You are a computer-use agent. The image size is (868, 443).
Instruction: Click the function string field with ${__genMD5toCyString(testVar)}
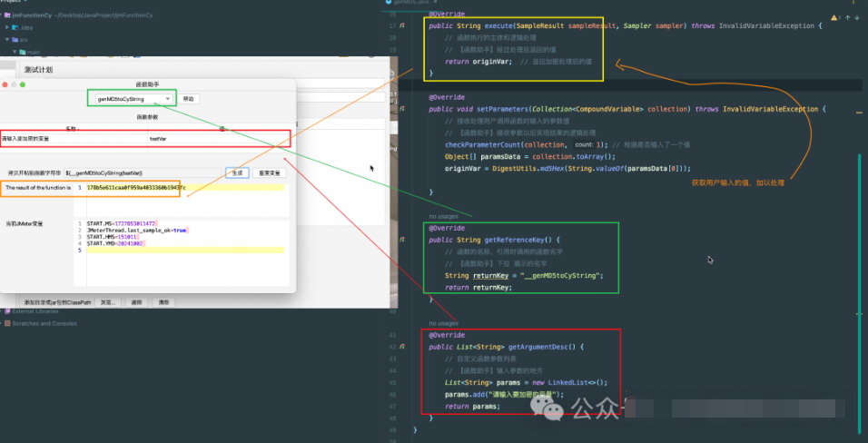[x=143, y=172]
